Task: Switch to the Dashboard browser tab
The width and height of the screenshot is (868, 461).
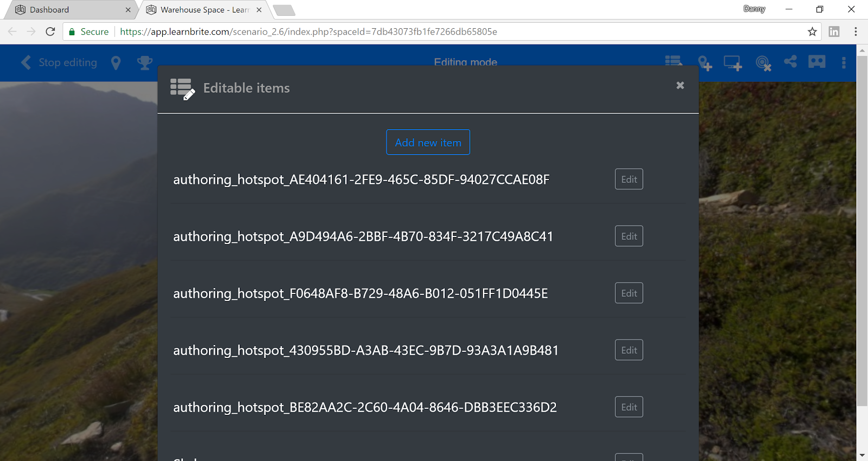Action: [71, 10]
